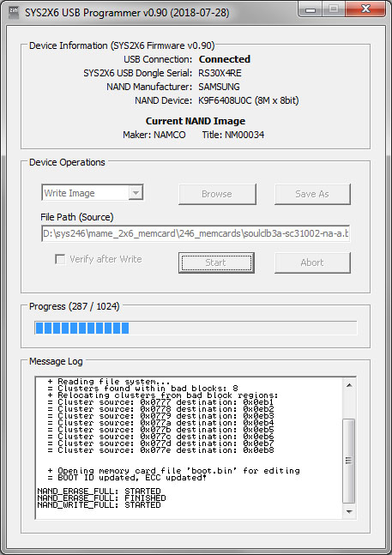The height and width of the screenshot is (555, 392).
Task: Click the message log scrollbar thumb
Action: click(x=349, y=461)
